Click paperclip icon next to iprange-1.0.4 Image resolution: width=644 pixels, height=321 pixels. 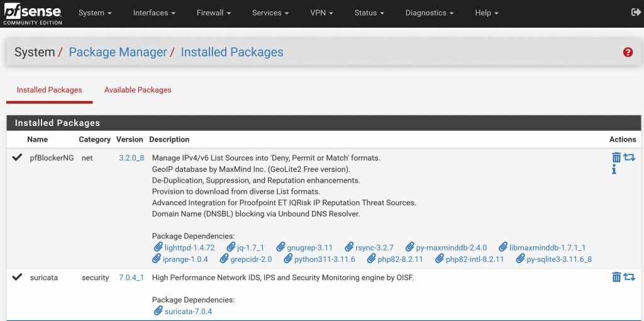click(x=157, y=259)
